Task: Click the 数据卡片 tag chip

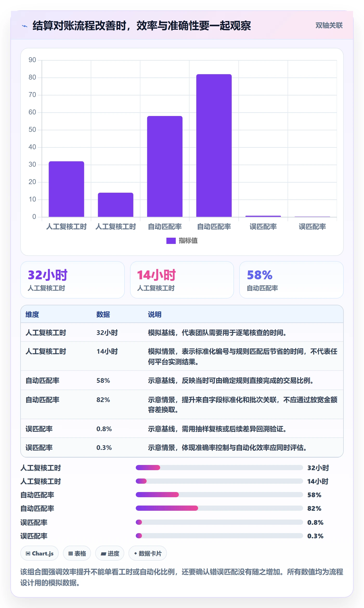Action: (x=148, y=553)
